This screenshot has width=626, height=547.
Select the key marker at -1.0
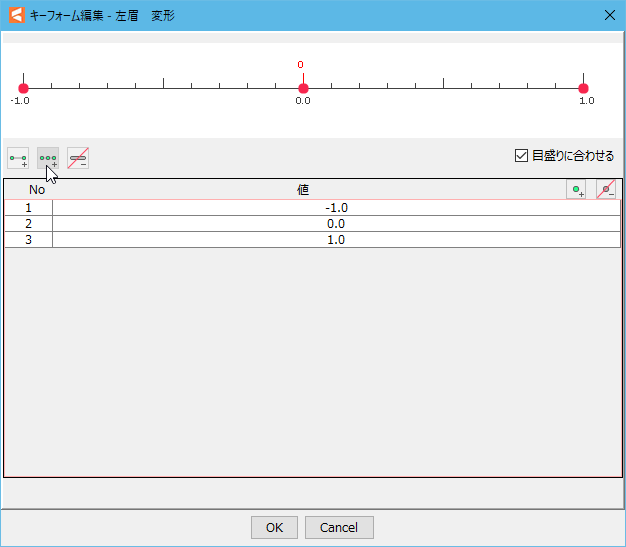(24, 88)
